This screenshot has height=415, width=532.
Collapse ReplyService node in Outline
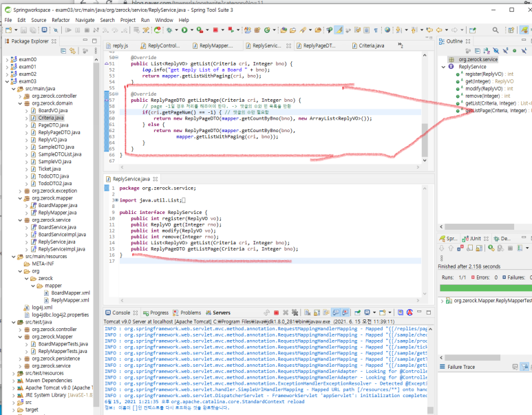coord(443,67)
